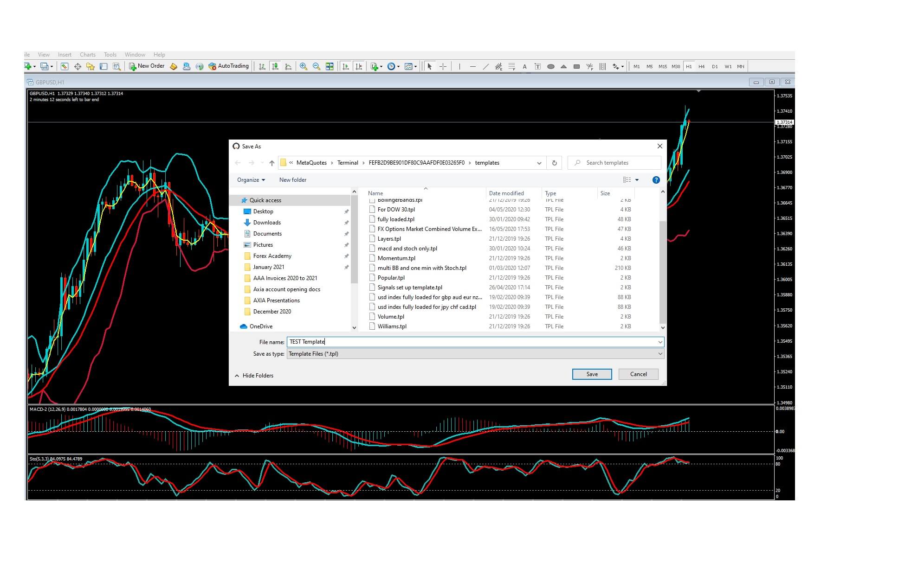Open the indicators list dropdown
The height and width of the screenshot is (588, 918).
[x=381, y=66]
